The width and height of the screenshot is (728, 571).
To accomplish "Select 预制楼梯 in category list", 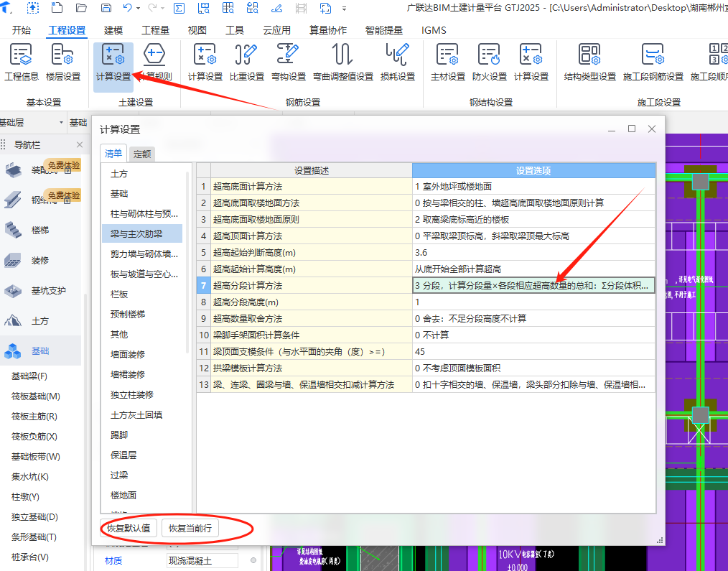I will point(128,314).
